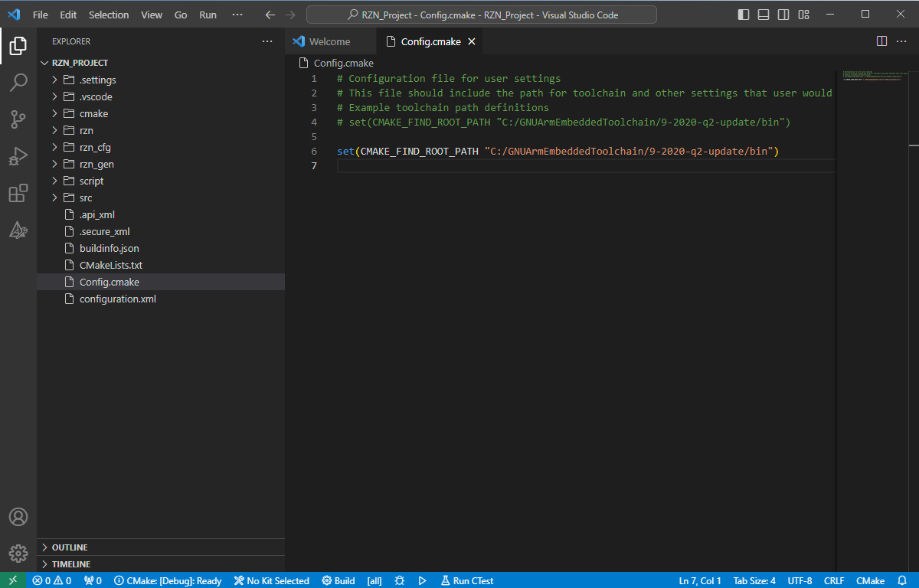919x588 pixels.
Task: Open the Source Control view
Action: click(x=18, y=119)
